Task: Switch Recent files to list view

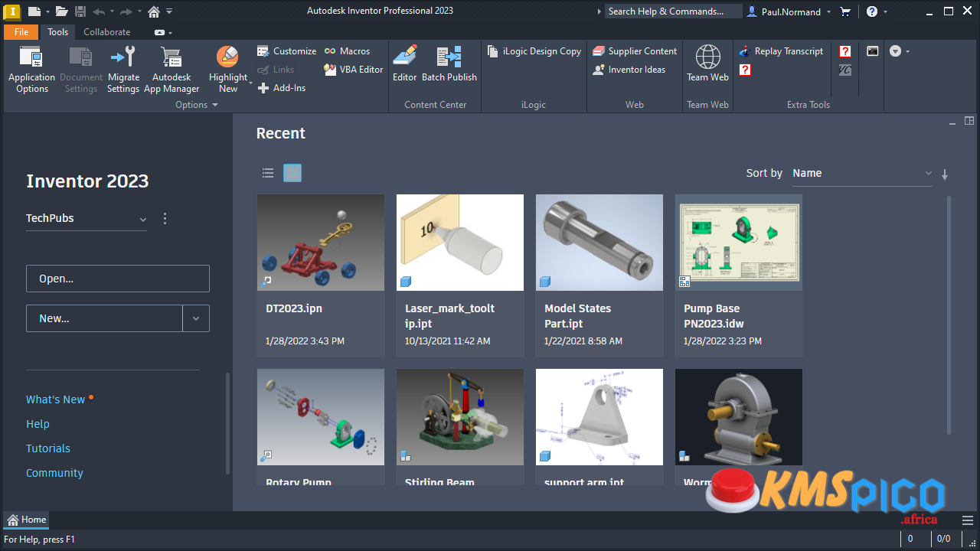Action: (268, 173)
